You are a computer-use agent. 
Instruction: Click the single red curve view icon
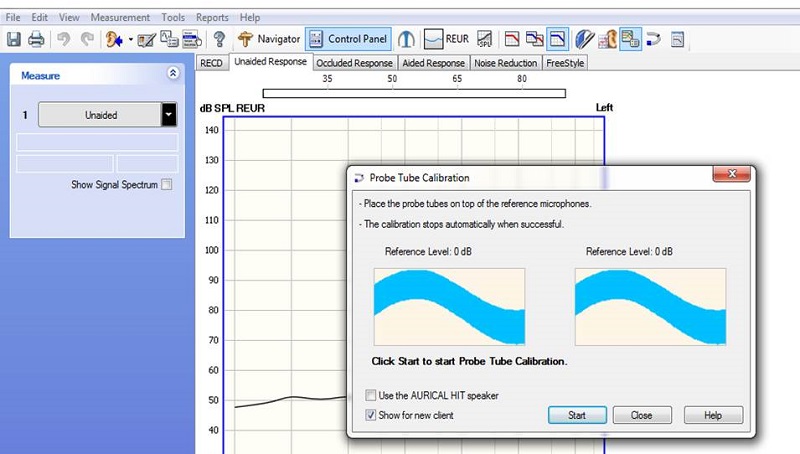[512, 39]
